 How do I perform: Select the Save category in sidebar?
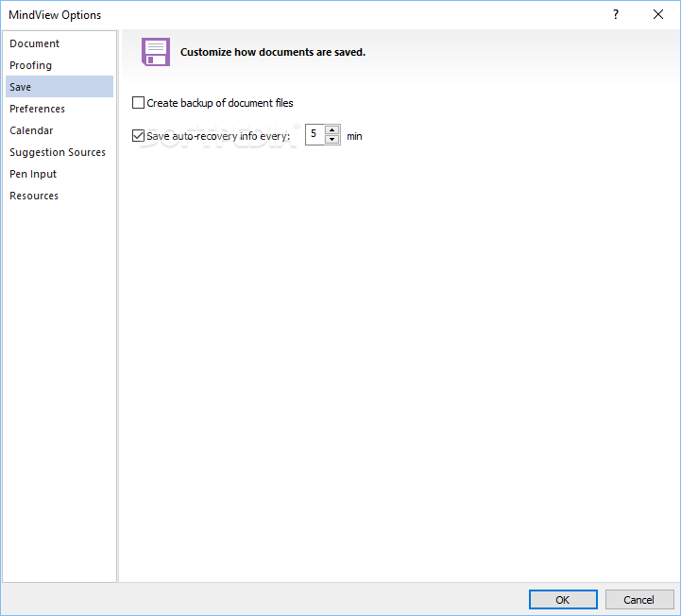click(x=60, y=87)
